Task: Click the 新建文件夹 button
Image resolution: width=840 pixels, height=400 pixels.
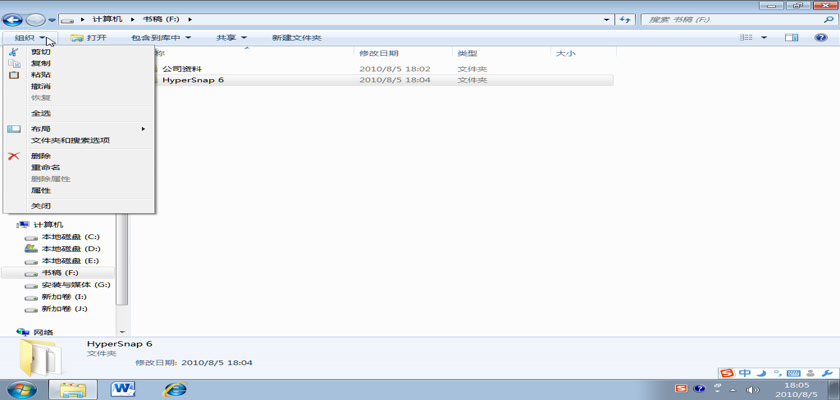Action: (x=296, y=38)
